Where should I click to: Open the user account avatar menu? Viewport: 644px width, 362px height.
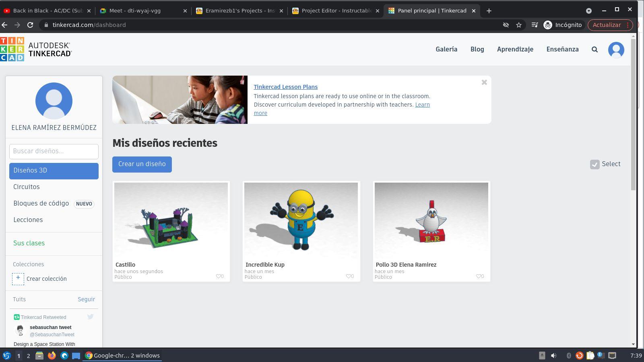click(616, 50)
